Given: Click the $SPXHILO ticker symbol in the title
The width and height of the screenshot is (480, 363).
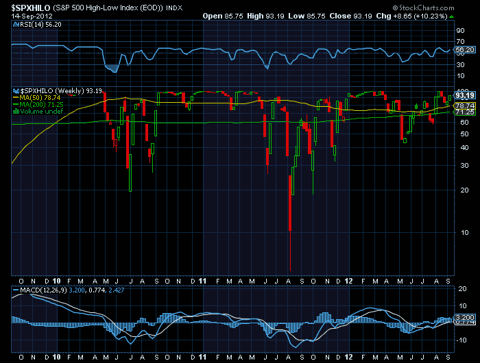Looking at the screenshot, I should tap(31, 8).
